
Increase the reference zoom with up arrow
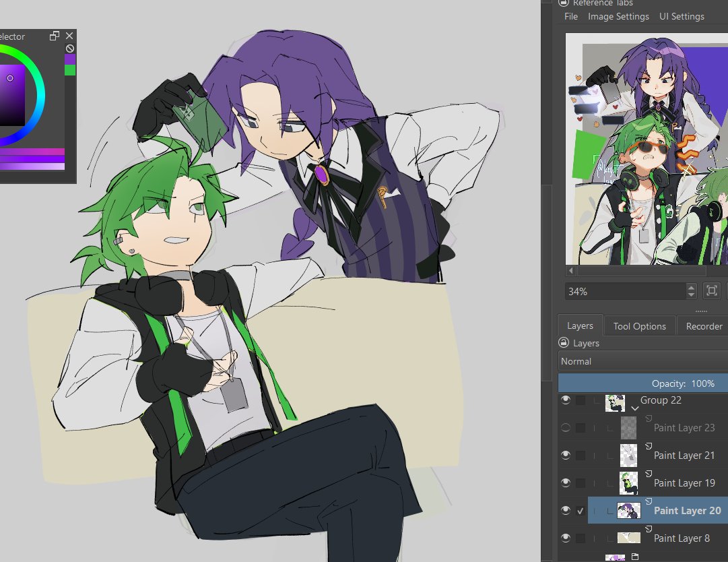[692, 288]
